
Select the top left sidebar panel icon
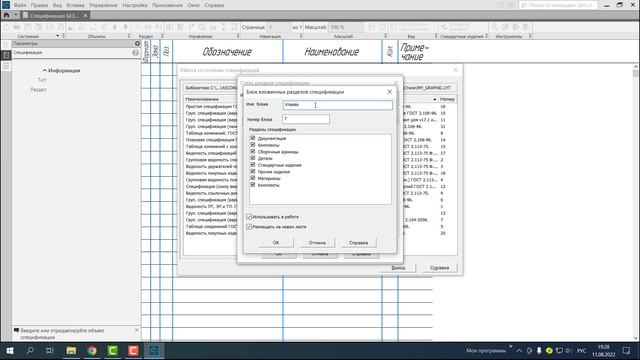(6, 44)
